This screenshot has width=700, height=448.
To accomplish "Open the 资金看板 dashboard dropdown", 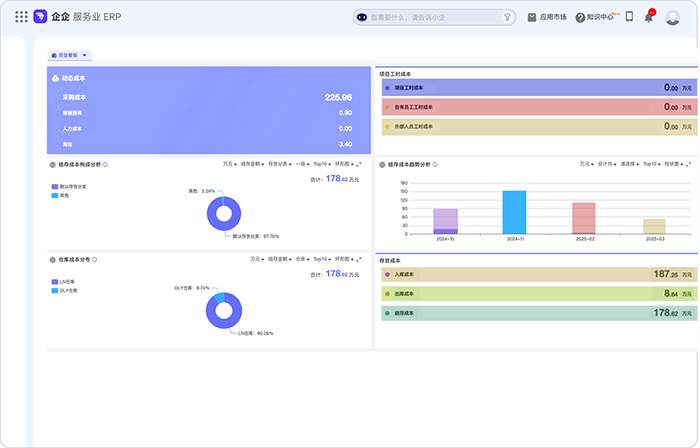I will (70, 55).
